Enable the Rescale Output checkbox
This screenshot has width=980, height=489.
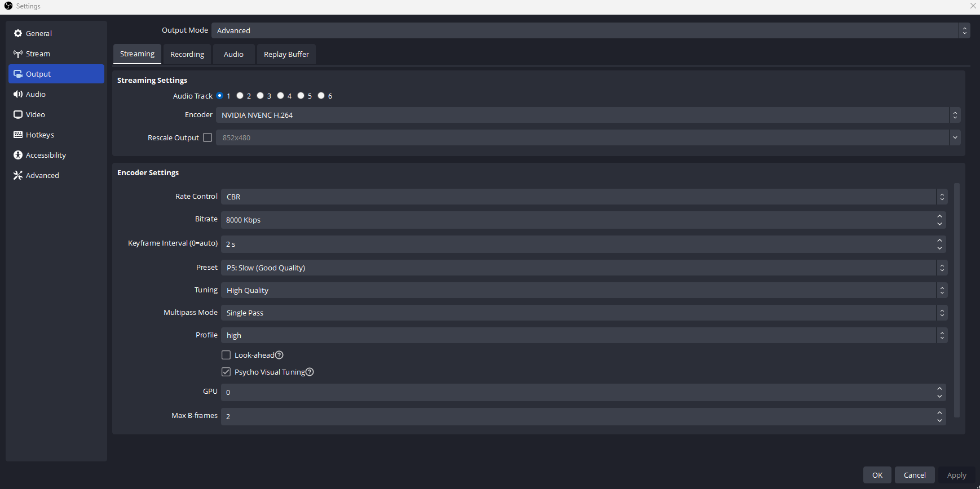208,137
